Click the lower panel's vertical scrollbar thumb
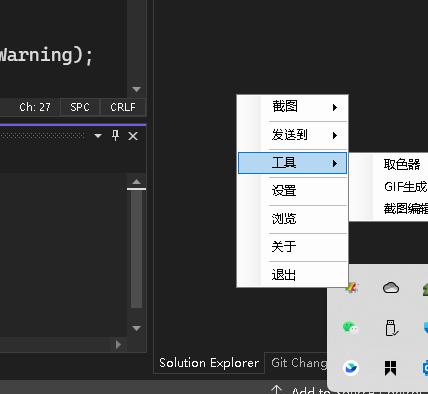The image size is (428, 394). [136, 249]
